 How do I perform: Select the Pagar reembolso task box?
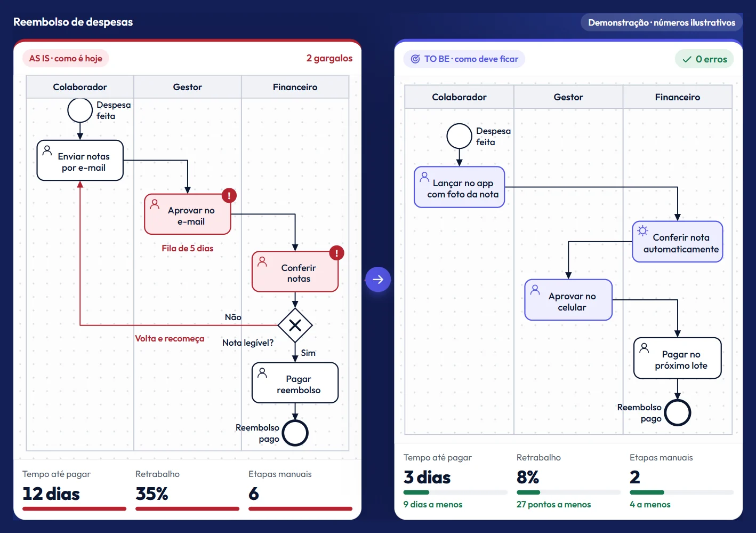coord(295,383)
